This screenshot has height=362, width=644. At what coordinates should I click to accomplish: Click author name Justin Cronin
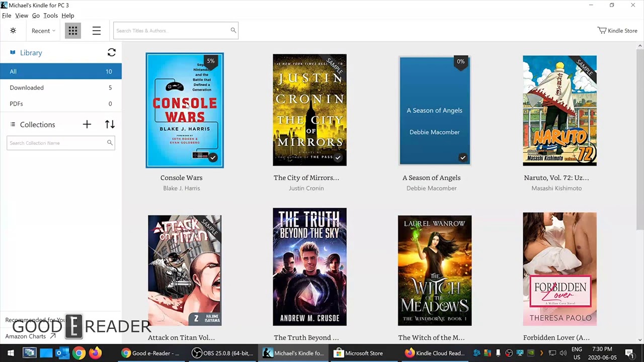(x=306, y=188)
